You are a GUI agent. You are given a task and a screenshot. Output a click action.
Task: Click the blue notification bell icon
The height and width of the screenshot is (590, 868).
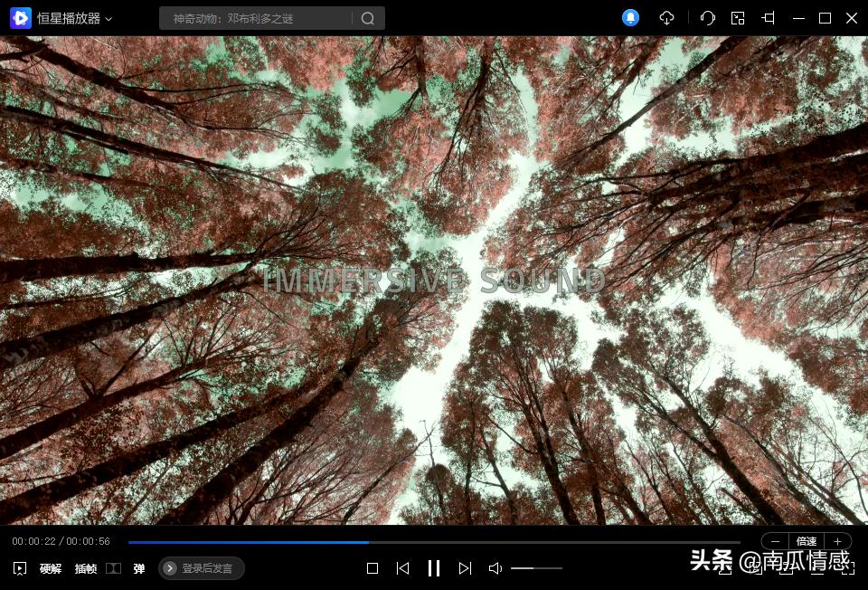point(631,18)
